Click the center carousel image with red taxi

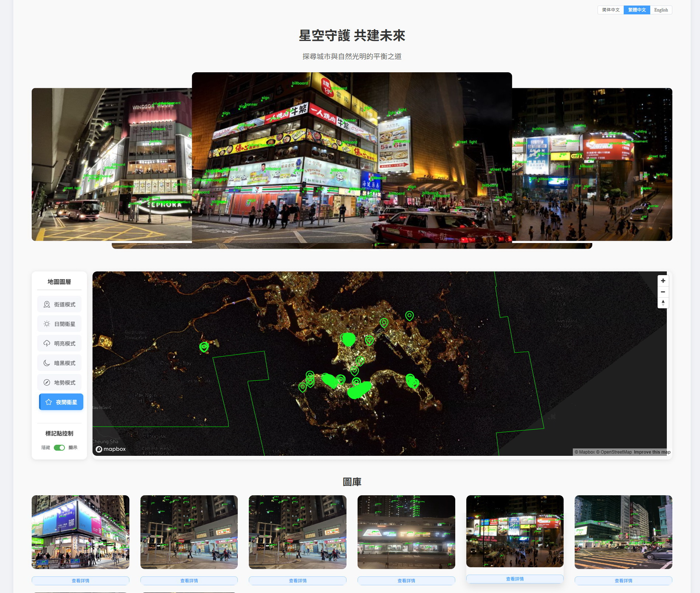(x=352, y=158)
